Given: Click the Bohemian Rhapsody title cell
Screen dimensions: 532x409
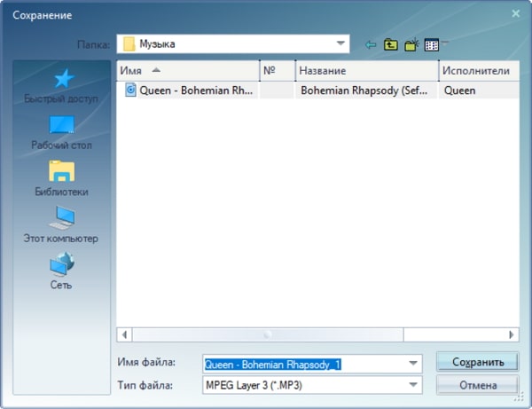Looking at the screenshot, I should tap(365, 90).
